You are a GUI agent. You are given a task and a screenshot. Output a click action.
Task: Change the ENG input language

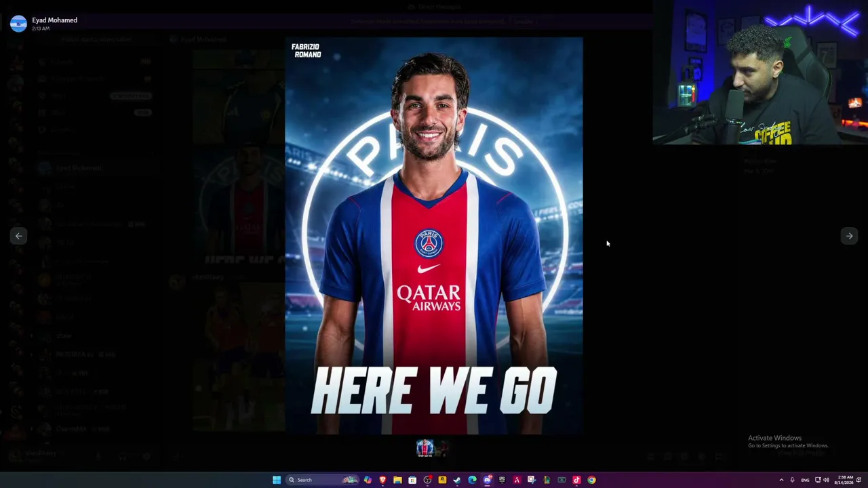(805, 480)
